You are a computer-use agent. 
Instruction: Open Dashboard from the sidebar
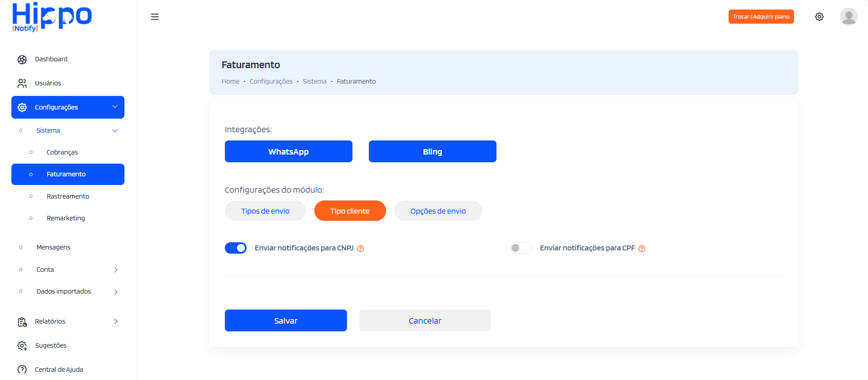coord(51,59)
